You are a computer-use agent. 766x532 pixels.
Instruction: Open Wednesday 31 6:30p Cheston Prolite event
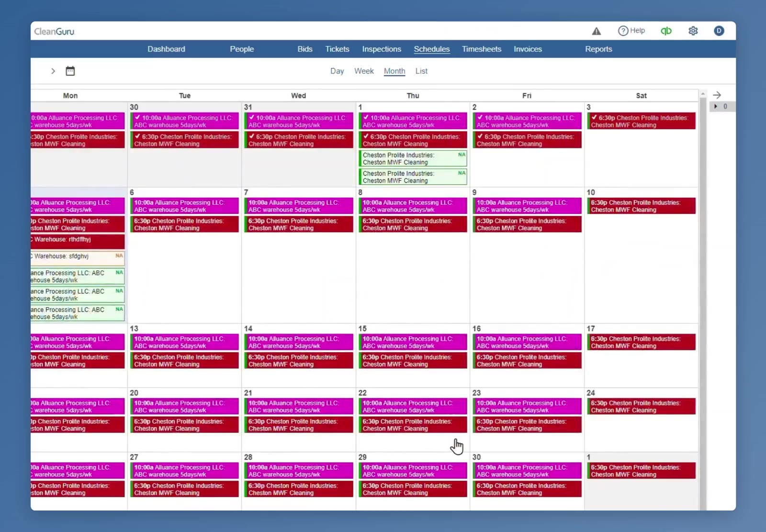[x=299, y=140]
